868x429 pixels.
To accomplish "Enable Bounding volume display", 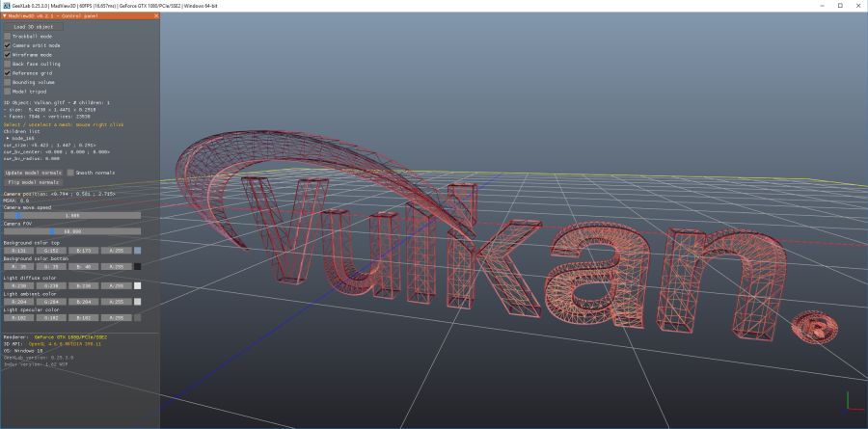I will 7,82.
